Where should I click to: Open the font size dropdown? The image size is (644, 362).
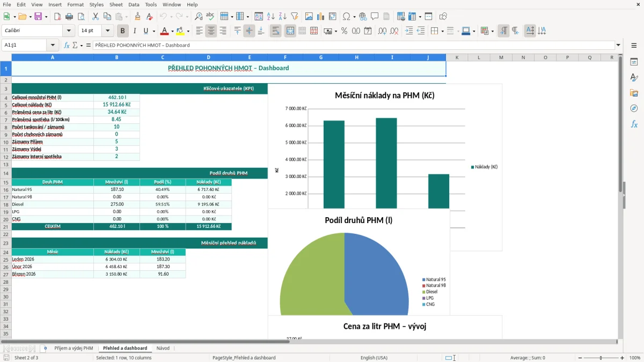pyautogui.click(x=108, y=31)
